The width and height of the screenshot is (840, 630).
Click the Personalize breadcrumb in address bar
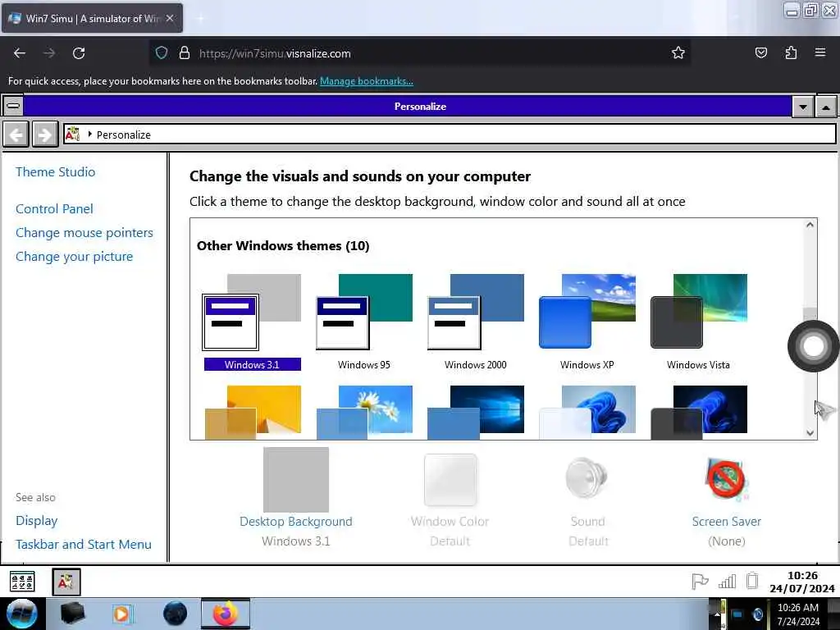click(123, 135)
